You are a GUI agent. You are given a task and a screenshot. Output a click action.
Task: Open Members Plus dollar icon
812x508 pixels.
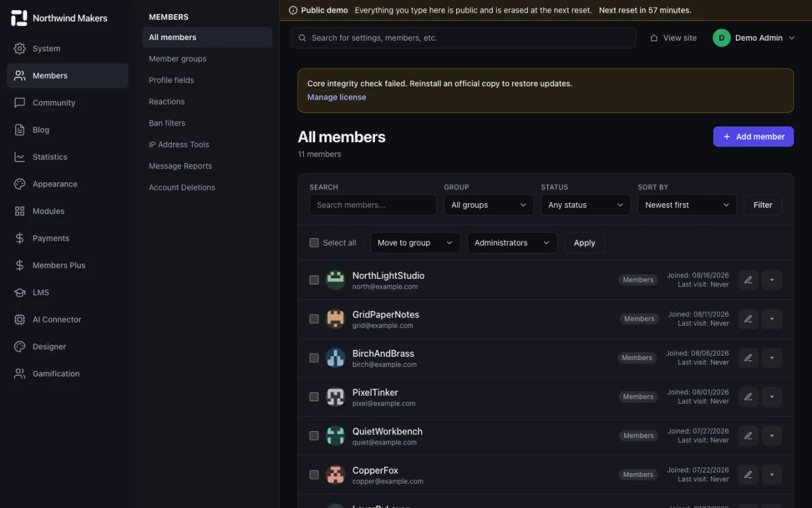tap(20, 265)
